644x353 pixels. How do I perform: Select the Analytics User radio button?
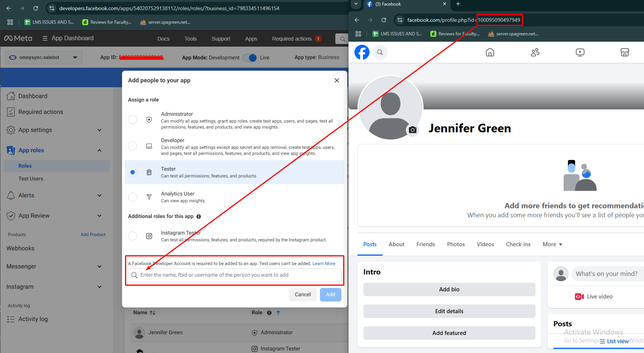133,197
